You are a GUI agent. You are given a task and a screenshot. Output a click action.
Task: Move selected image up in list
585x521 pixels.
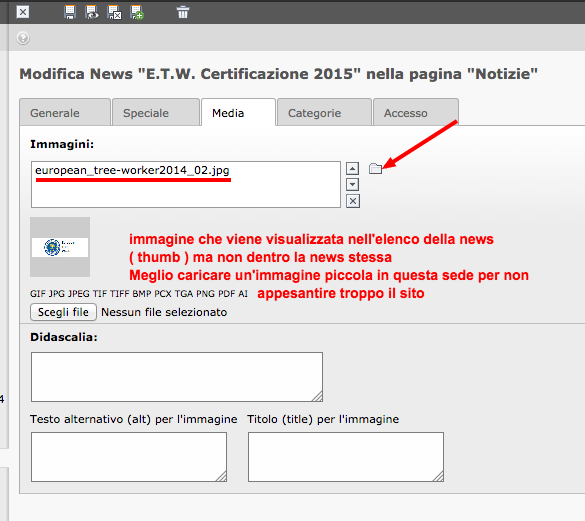tap(353, 169)
